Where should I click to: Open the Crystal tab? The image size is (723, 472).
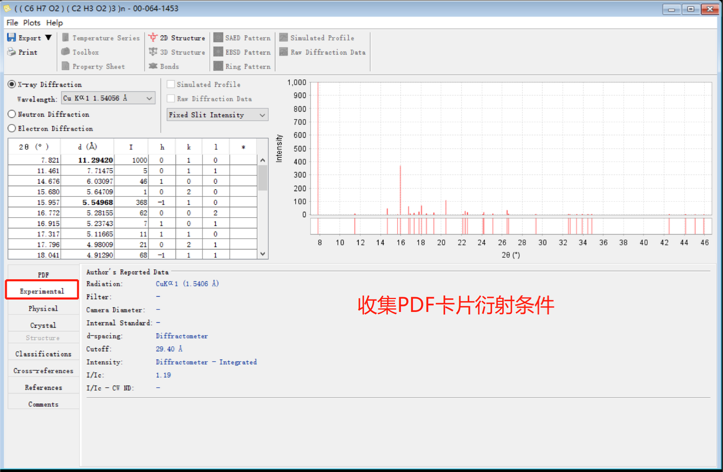pyautogui.click(x=42, y=325)
